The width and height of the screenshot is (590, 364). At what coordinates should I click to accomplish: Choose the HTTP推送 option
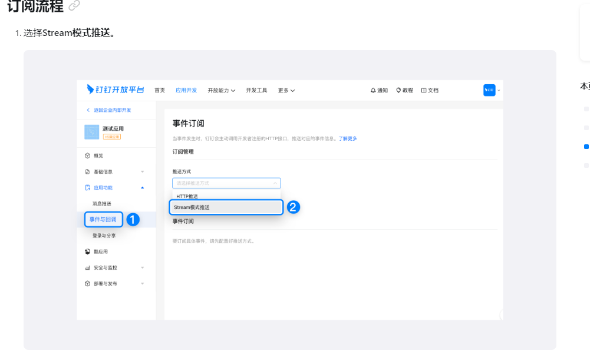pos(226,196)
